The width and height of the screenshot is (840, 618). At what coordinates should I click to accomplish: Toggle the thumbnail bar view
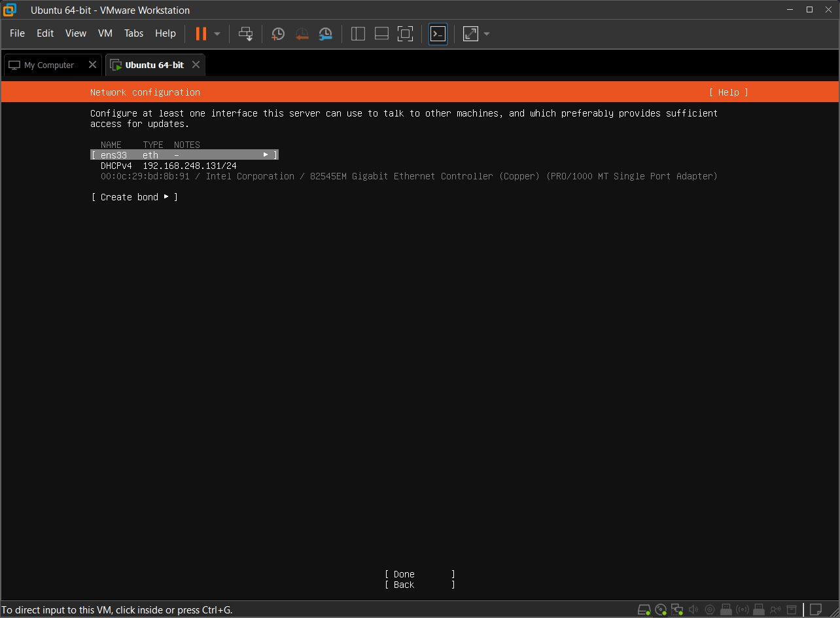(x=381, y=33)
